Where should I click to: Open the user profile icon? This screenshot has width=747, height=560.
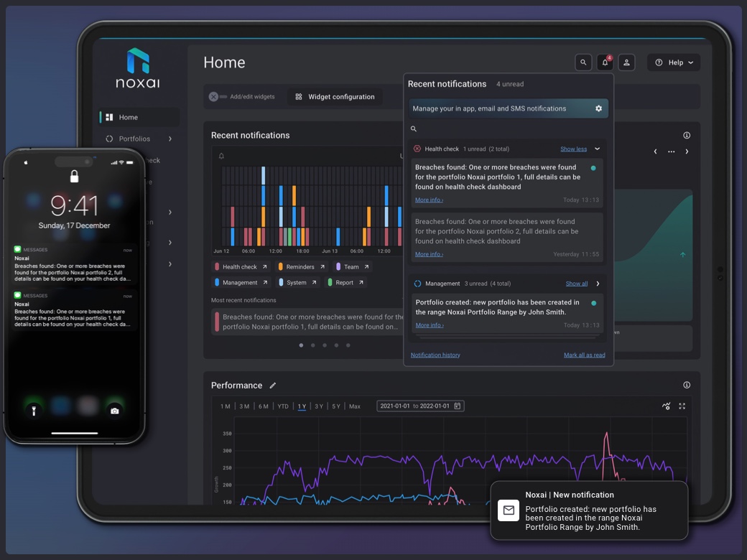coord(626,62)
